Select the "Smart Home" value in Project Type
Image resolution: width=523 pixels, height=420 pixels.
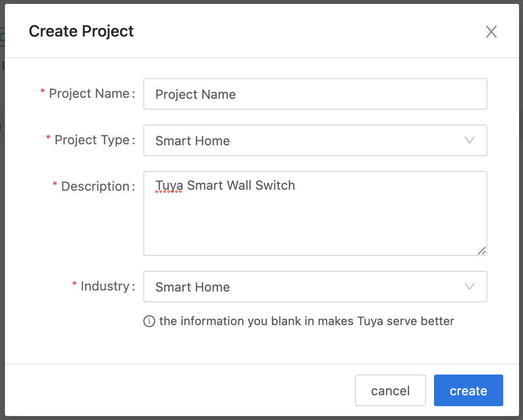(193, 141)
